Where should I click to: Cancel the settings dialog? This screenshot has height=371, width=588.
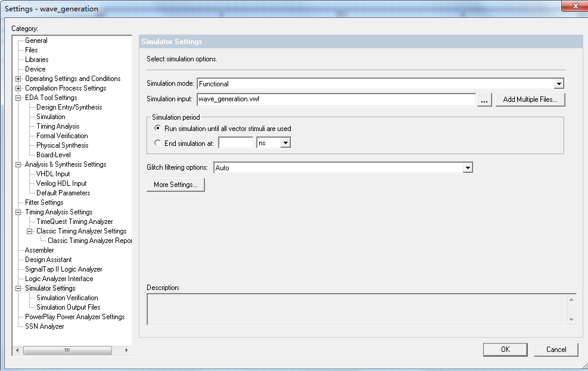pos(556,350)
